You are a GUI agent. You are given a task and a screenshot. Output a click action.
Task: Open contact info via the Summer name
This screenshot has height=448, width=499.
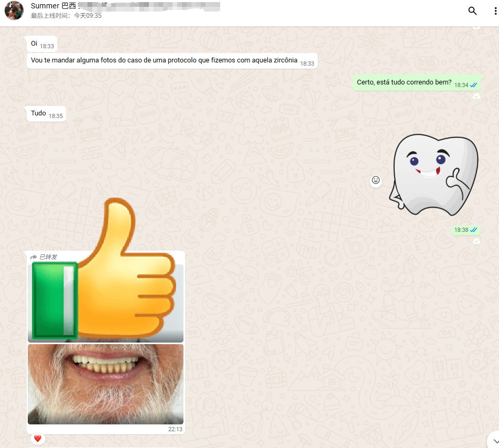53,6
